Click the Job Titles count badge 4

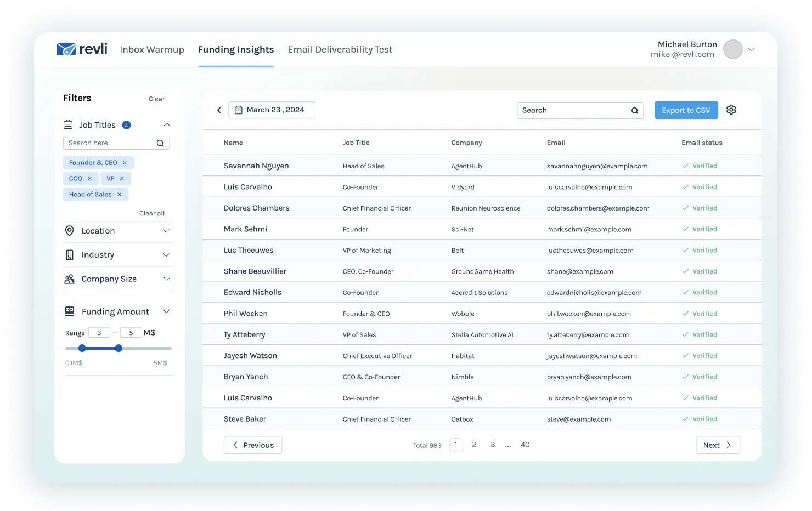(x=126, y=125)
